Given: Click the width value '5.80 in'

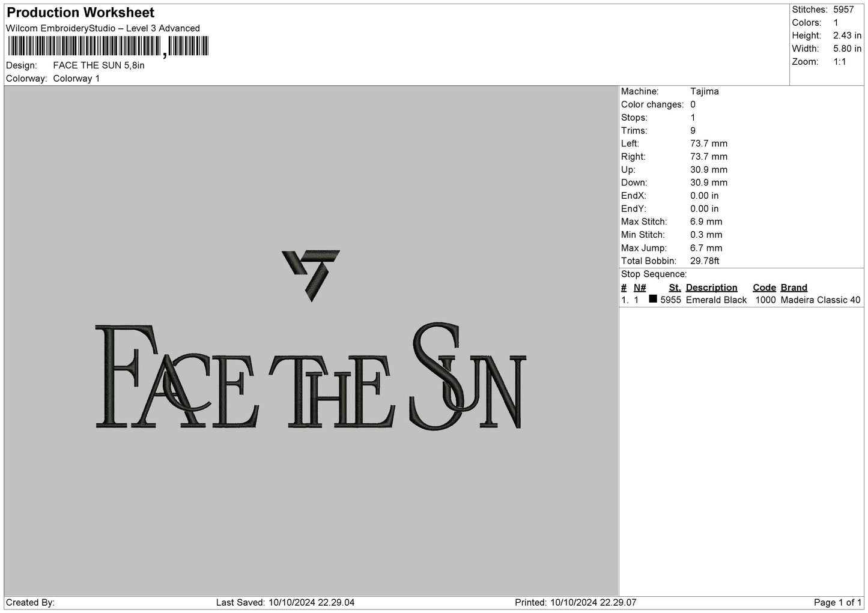Looking at the screenshot, I should coord(847,49).
